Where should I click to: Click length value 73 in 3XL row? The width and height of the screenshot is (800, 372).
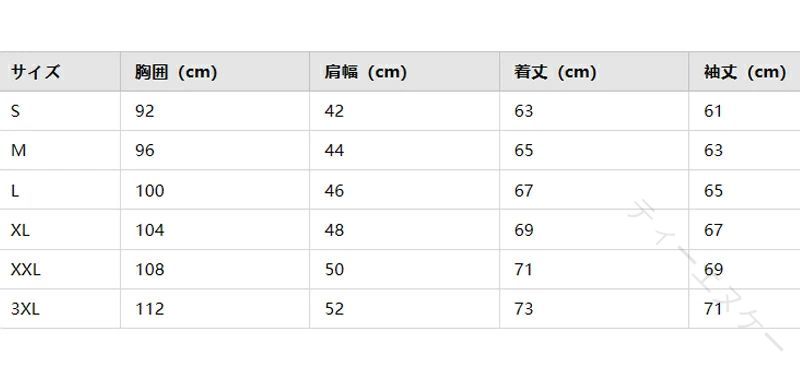click(523, 309)
